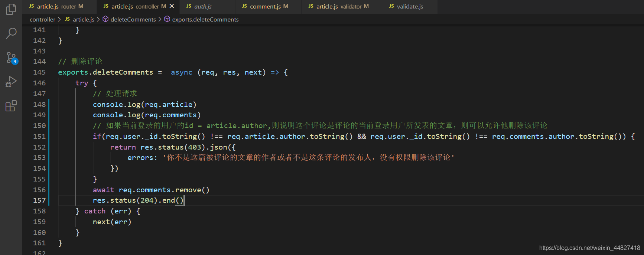Image resolution: width=644 pixels, height=255 pixels.
Task: Open the Run and Debug view
Action: [x=11, y=82]
